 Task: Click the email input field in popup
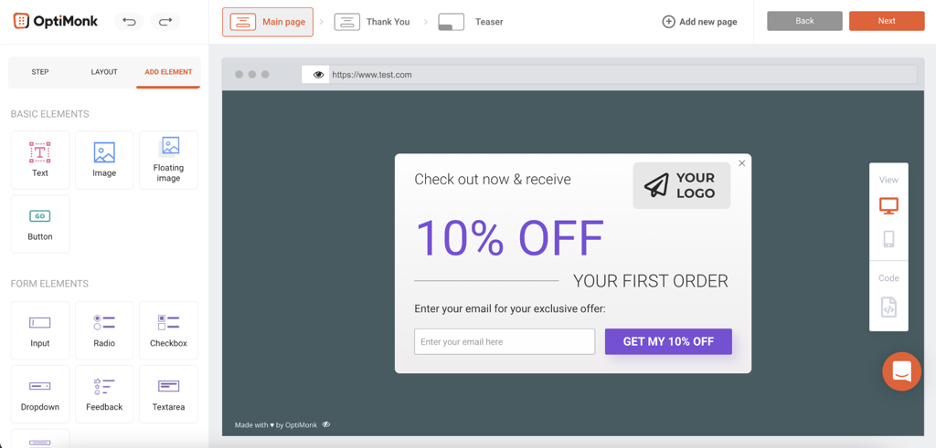504,342
